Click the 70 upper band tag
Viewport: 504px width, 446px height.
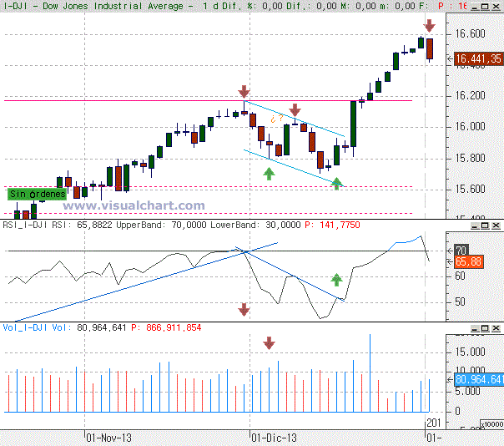tap(461, 250)
